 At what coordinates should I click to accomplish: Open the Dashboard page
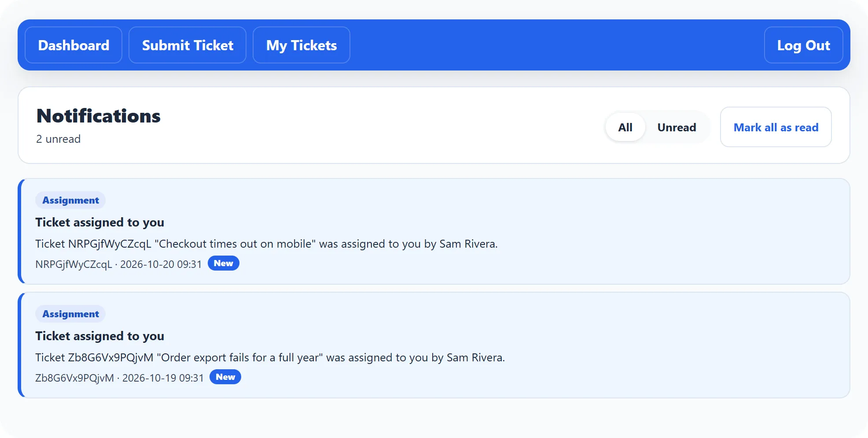pyautogui.click(x=74, y=45)
